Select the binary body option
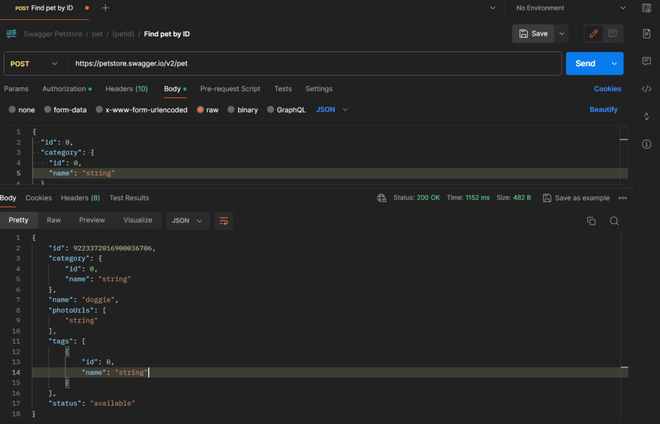The height and width of the screenshot is (424, 660). 243,110
